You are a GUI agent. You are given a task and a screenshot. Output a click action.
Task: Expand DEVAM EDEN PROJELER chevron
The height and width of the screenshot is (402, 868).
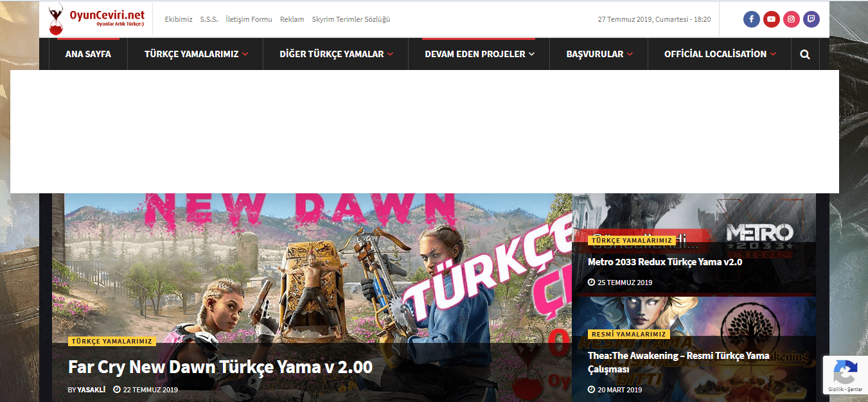tap(532, 55)
